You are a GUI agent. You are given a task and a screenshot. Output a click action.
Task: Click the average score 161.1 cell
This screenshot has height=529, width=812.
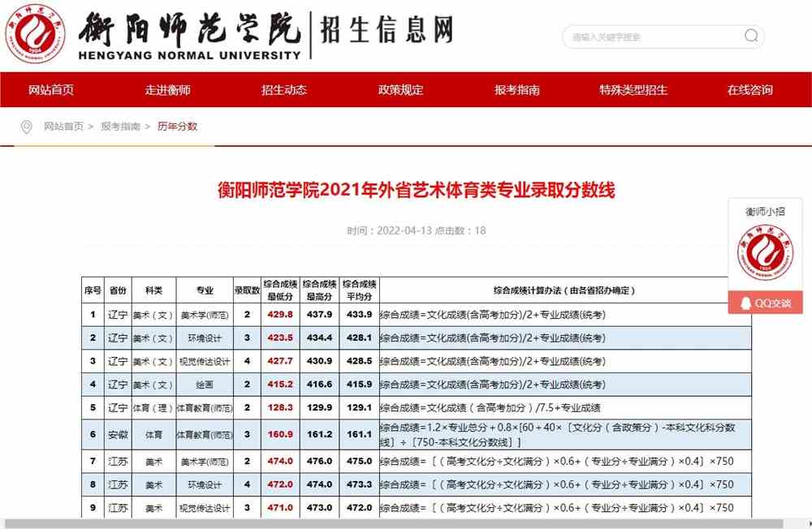point(360,434)
